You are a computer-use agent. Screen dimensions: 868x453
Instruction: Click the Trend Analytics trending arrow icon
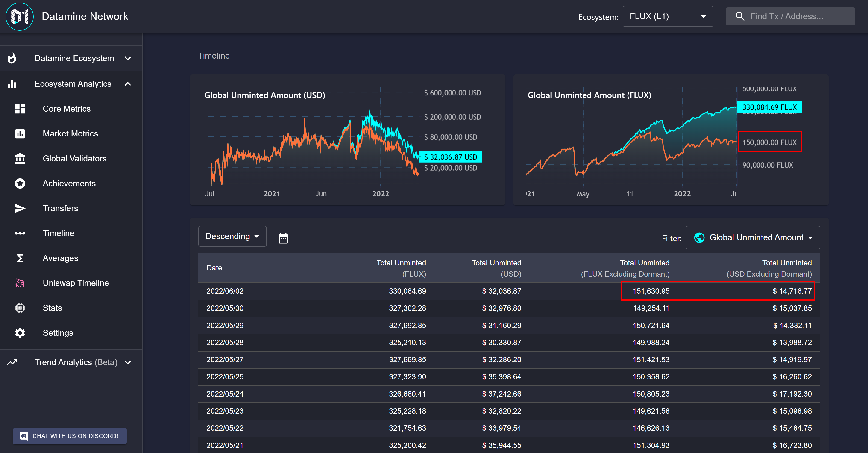[x=12, y=362]
